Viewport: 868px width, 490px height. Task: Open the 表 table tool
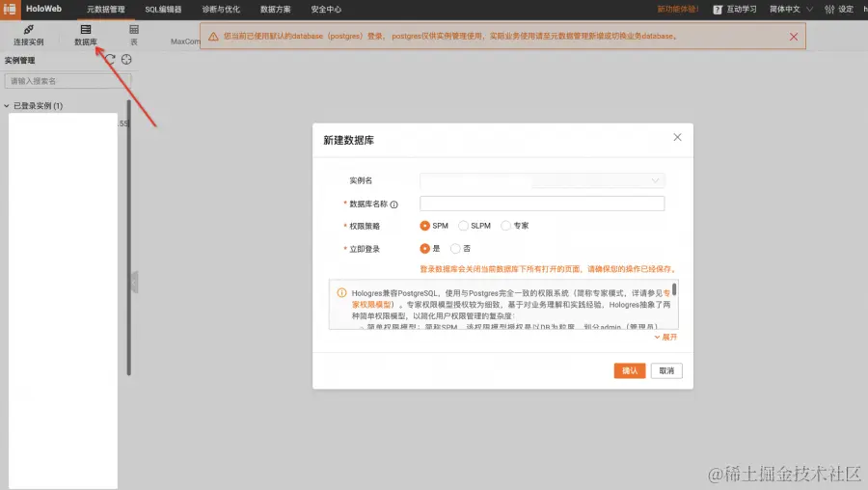(133, 36)
